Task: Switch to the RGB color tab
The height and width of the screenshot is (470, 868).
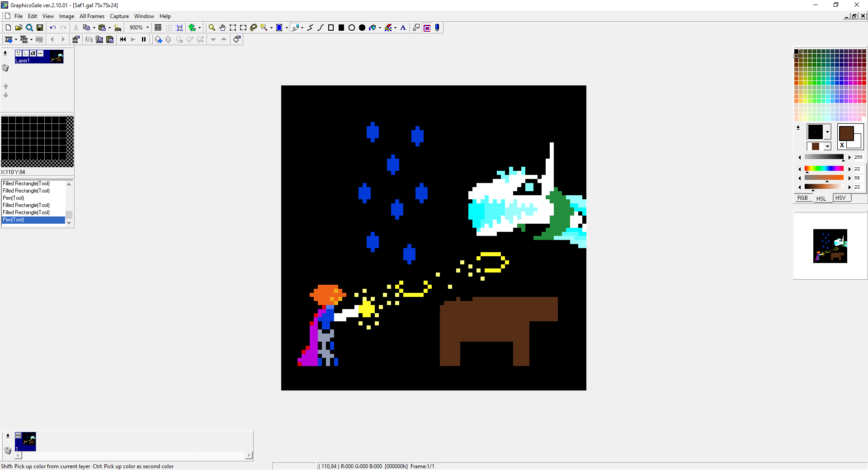Action: pos(802,198)
